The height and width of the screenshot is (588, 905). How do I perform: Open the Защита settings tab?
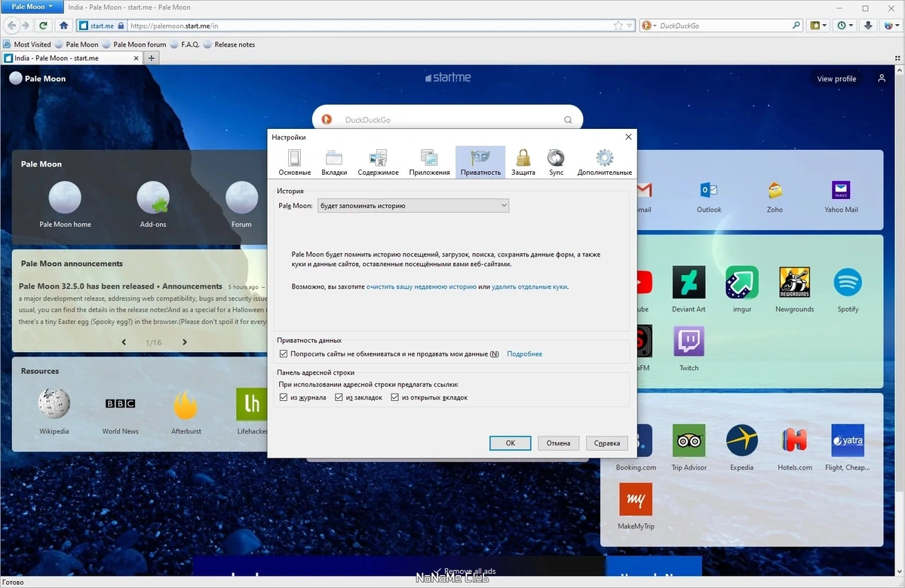point(523,162)
